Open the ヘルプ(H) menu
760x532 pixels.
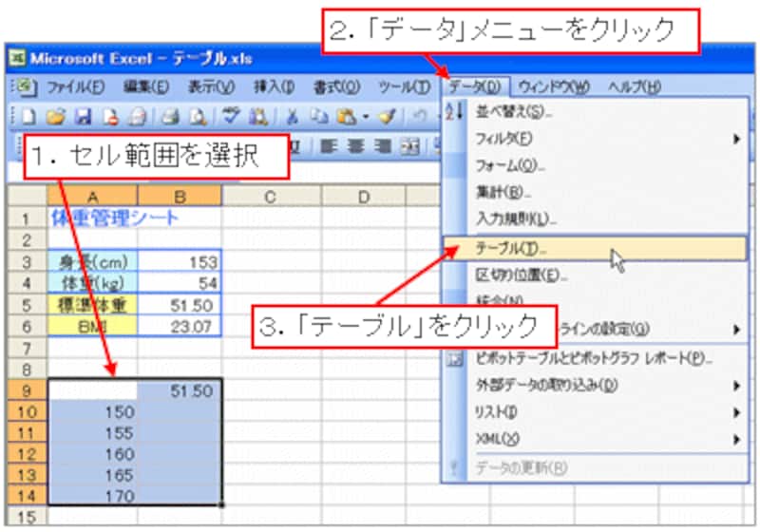[635, 87]
